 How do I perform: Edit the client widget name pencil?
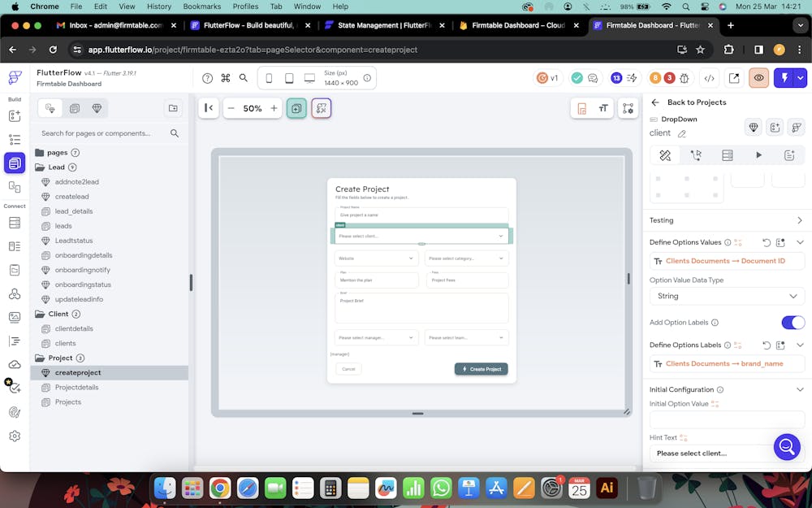tap(682, 134)
